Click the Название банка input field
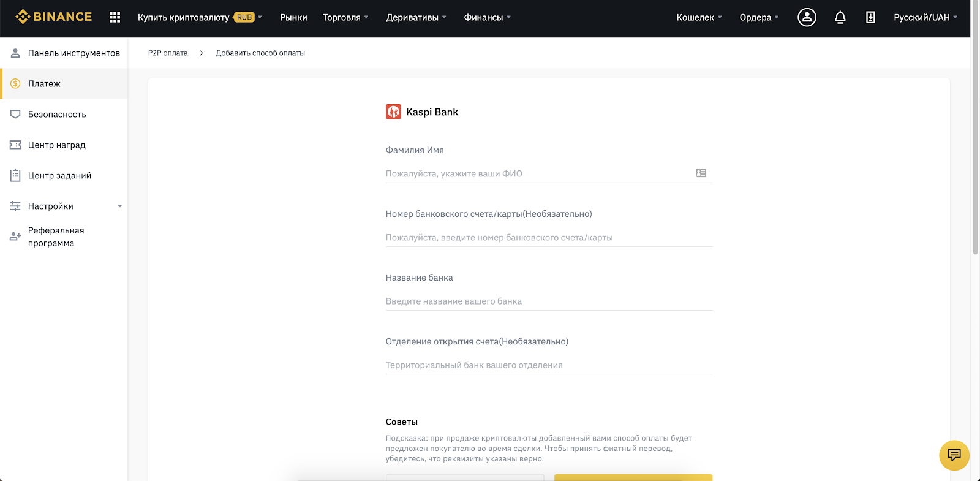 (549, 301)
